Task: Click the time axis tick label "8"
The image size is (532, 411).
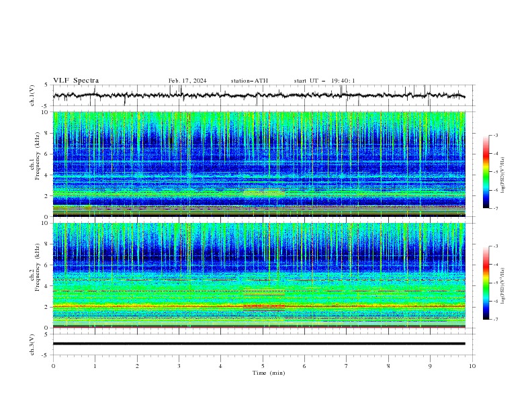Action: 388,366
